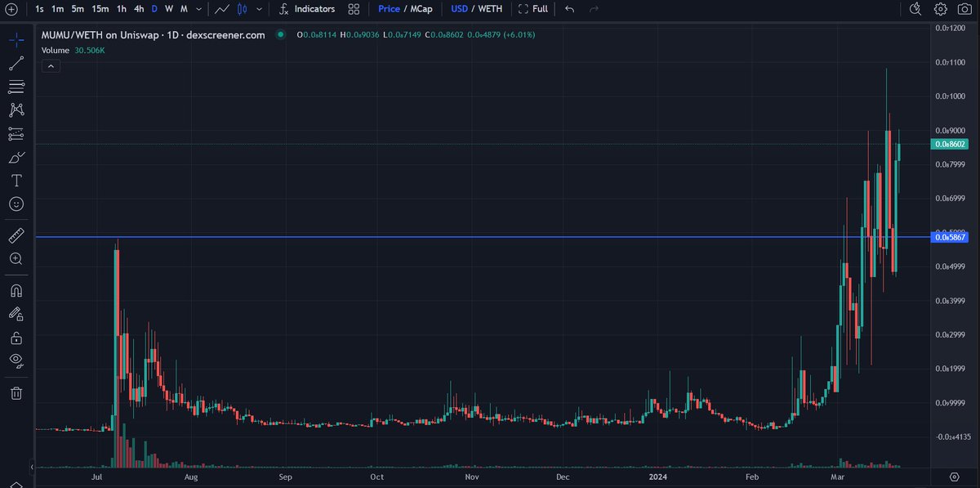Open the Fibonacci/horizontal lines tool
The width and height of the screenshot is (980, 488).
click(x=16, y=86)
